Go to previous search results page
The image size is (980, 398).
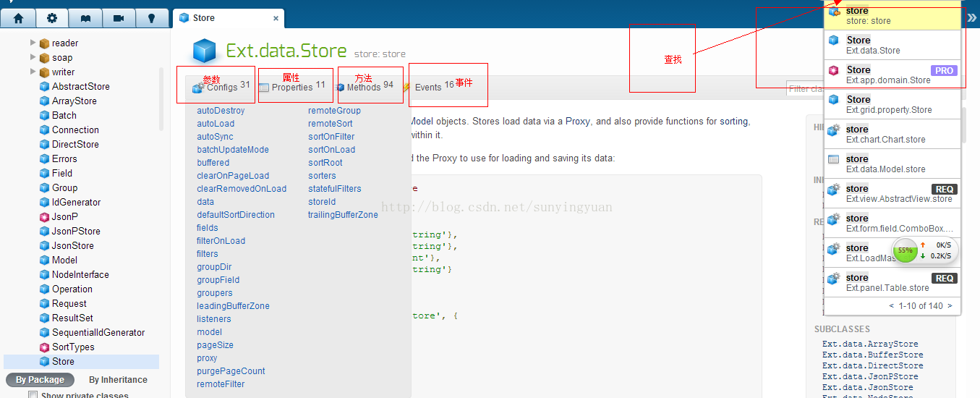(x=891, y=306)
